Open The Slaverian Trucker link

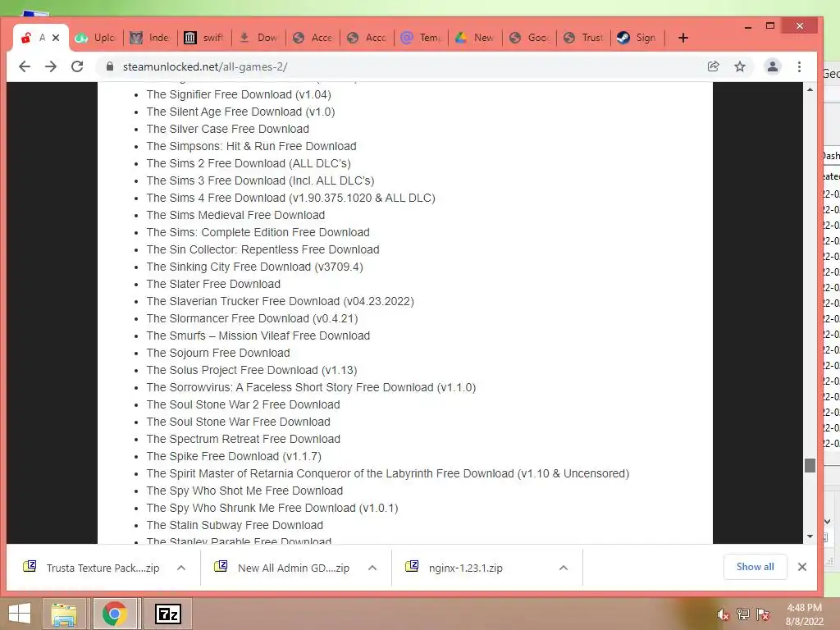click(281, 301)
